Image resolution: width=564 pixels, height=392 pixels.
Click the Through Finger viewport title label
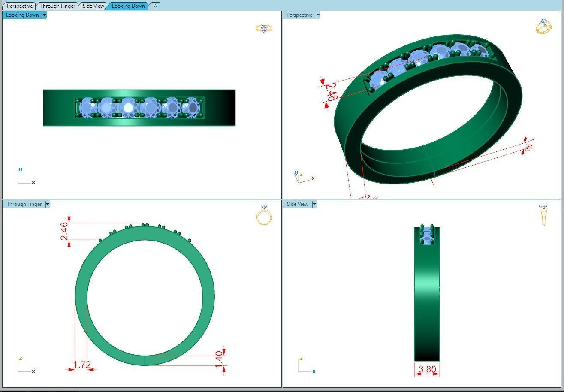click(24, 204)
